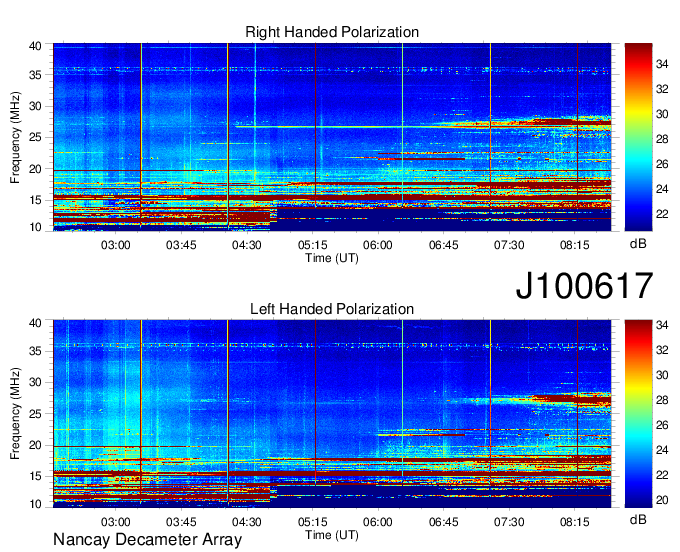Screen dimensions: 680x552
Task: Click "Time (UT)" label under Left Handed plot
Action: [332, 535]
